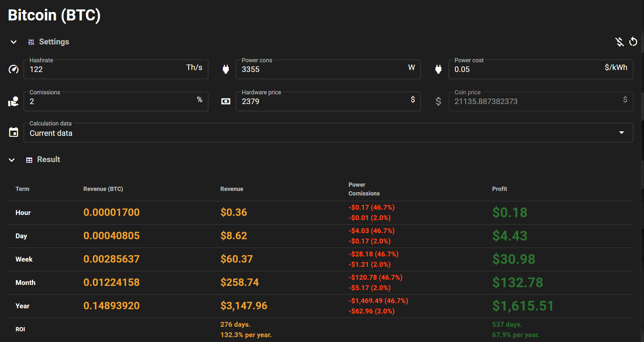The image size is (644, 342).
Task: Edit the Hashrate input field
Action: (x=116, y=69)
